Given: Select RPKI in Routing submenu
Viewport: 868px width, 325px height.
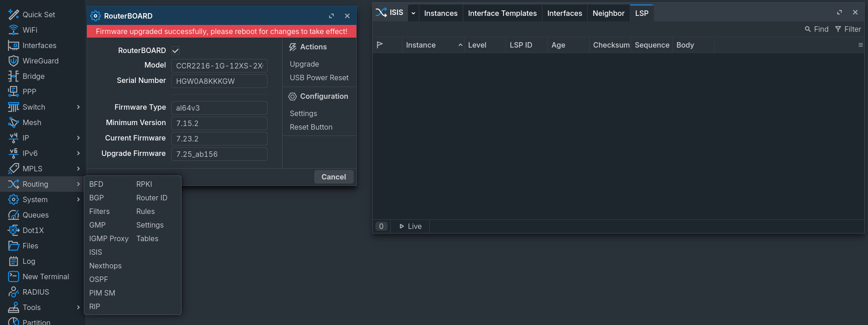Looking at the screenshot, I should [x=144, y=184].
